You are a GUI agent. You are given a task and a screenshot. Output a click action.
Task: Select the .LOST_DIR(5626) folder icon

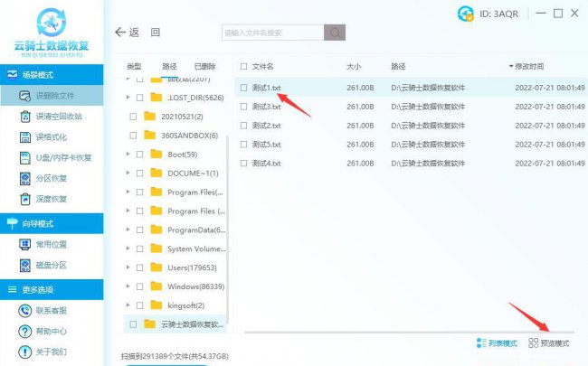156,98
